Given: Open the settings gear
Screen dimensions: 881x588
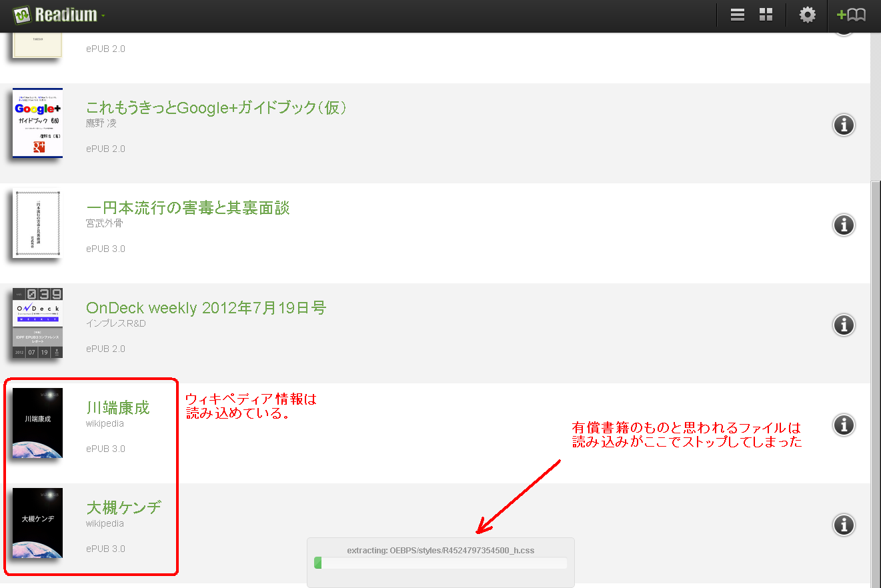Looking at the screenshot, I should click(x=808, y=15).
